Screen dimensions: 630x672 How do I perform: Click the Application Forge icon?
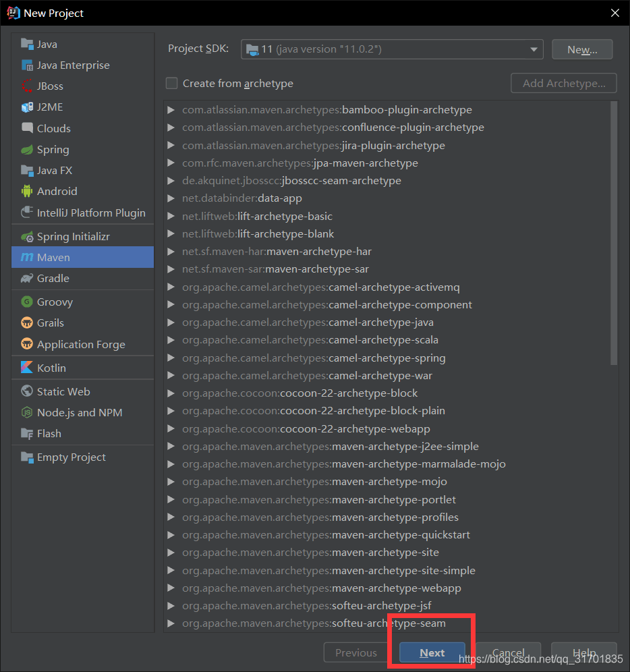(x=27, y=344)
